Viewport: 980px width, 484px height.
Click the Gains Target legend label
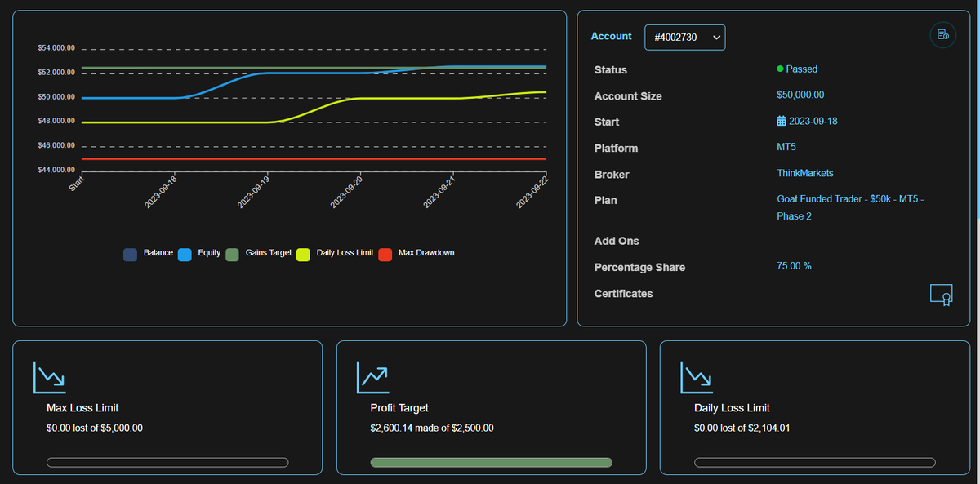pos(269,253)
